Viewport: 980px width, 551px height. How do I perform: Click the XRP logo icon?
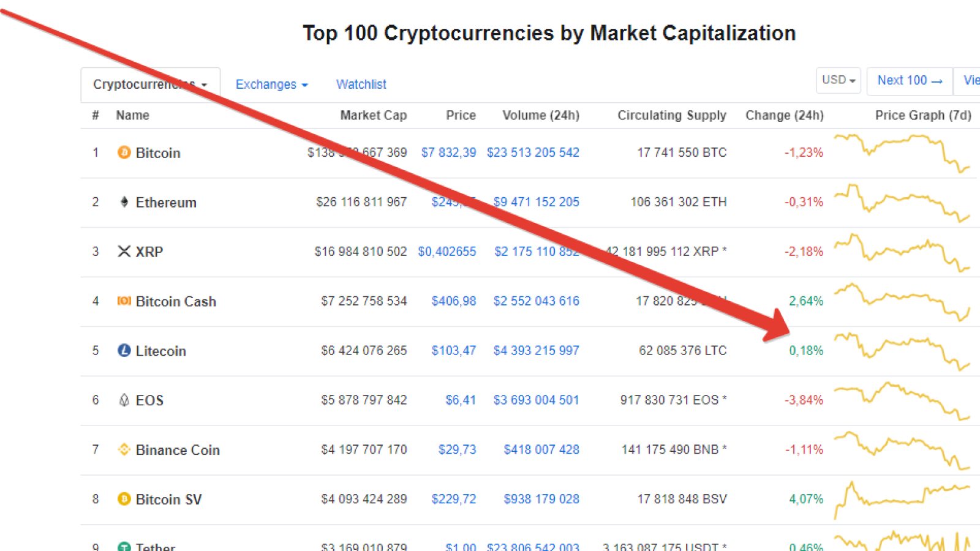[x=124, y=252]
